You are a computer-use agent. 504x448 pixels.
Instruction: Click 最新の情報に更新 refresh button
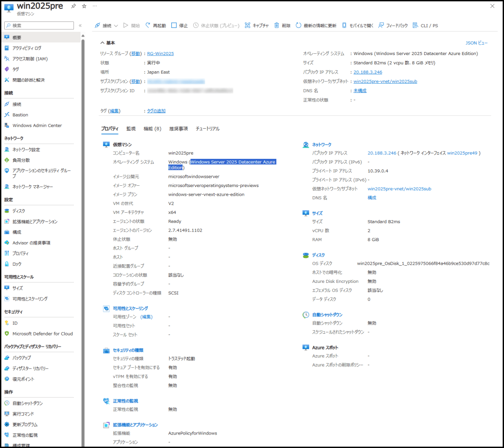[x=316, y=26]
